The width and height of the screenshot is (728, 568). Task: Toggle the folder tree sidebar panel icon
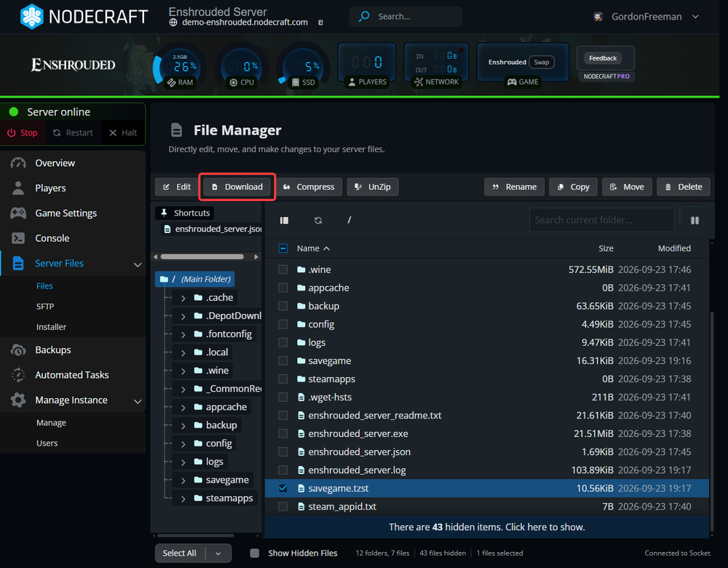coord(284,220)
